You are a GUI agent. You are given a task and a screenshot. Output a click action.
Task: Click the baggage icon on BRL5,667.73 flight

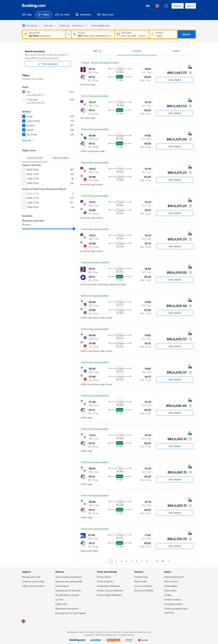190,67
